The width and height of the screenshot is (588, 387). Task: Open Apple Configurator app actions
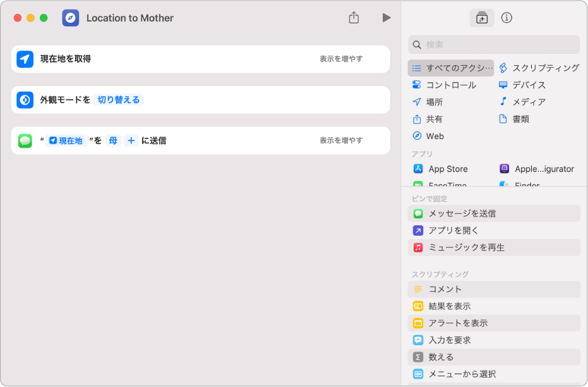tap(537, 169)
